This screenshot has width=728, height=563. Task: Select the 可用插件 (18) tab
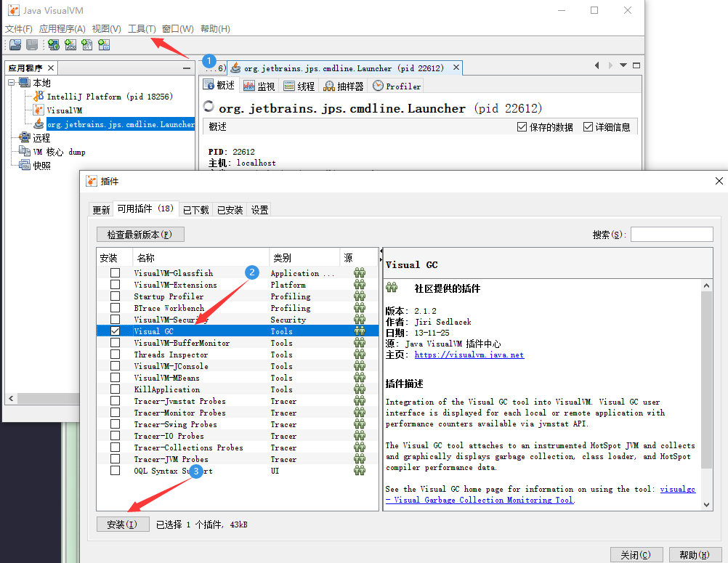click(145, 209)
